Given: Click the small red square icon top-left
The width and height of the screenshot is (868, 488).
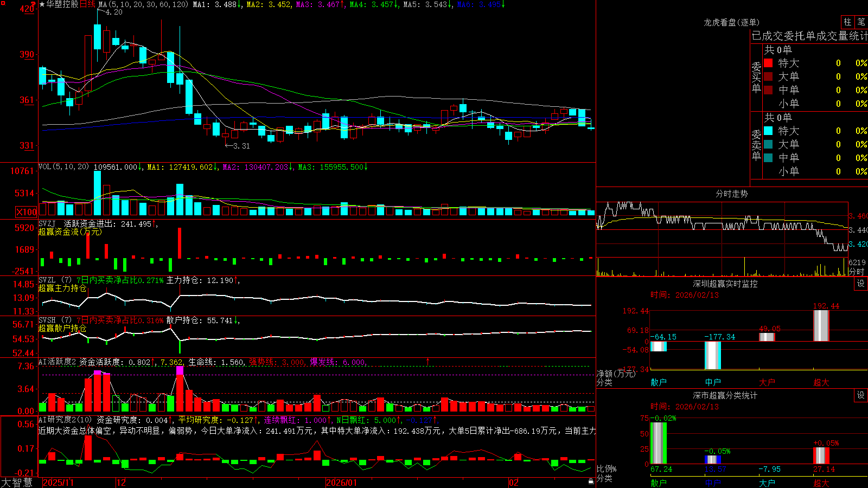Looking at the screenshot, I should point(3,3).
